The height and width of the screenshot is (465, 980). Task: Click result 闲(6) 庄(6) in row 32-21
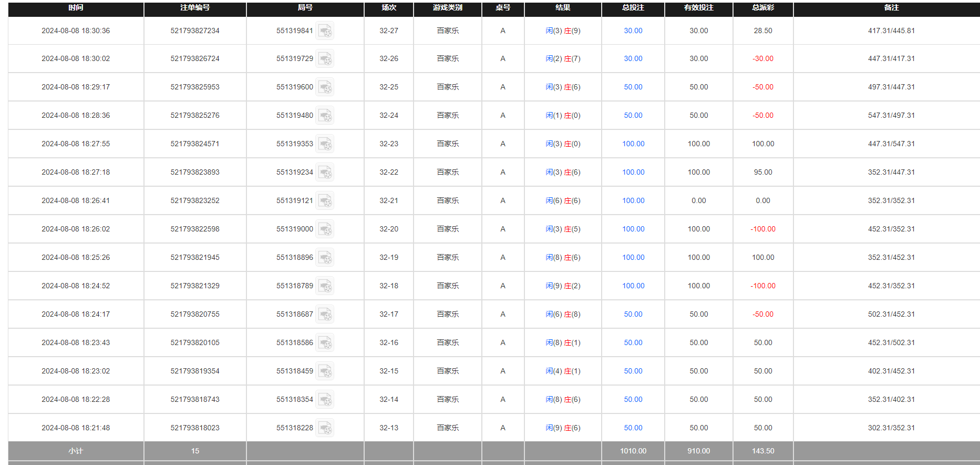(562, 200)
